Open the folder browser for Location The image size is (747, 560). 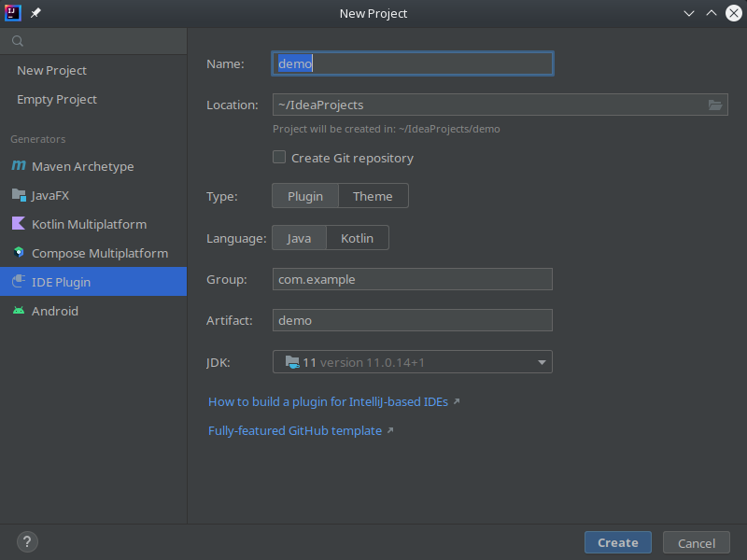click(715, 105)
